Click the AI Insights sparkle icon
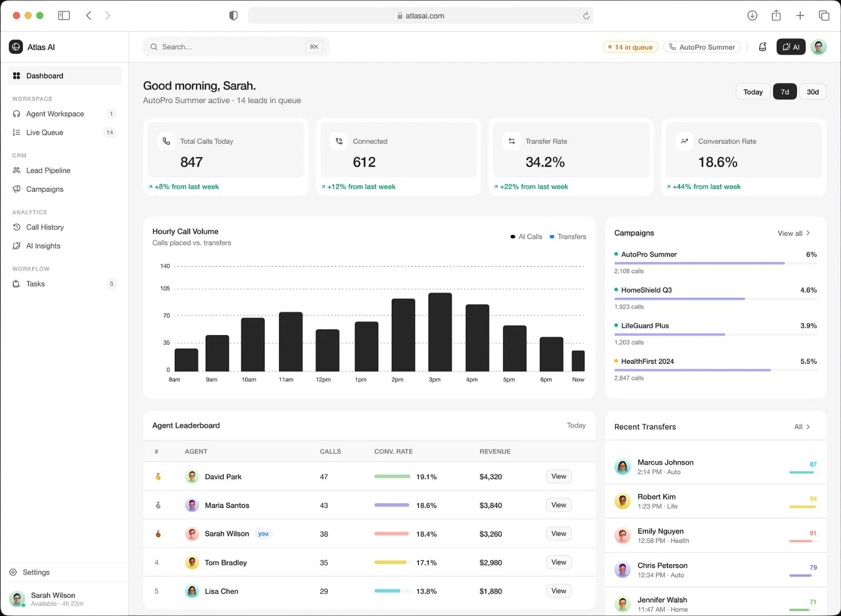The width and height of the screenshot is (841, 616). coord(17,246)
